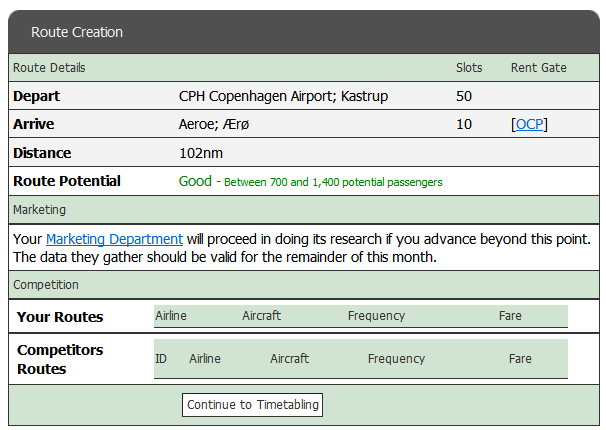Click the Good route potential text
The height and width of the screenshot is (430, 606).
tap(195, 181)
